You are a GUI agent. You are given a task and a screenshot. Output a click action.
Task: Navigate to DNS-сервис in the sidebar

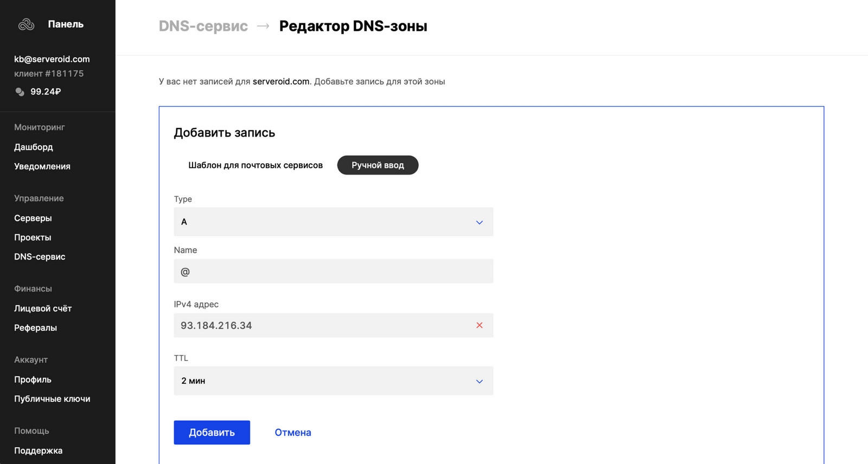point(40,257)
